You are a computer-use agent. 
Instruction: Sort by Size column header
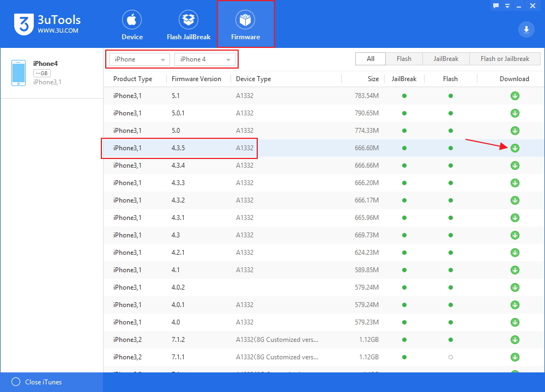tap(373, 79)
